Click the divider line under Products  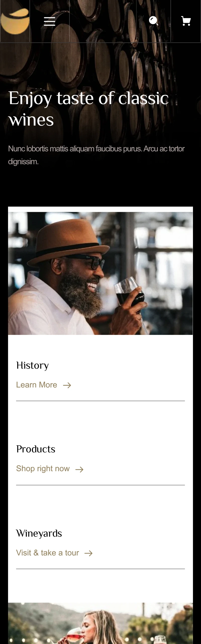coord(100,485)
